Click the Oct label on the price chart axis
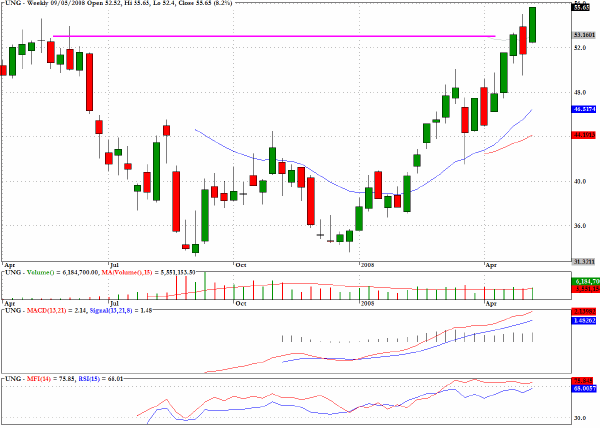The image size is (600, 428). 241,265
